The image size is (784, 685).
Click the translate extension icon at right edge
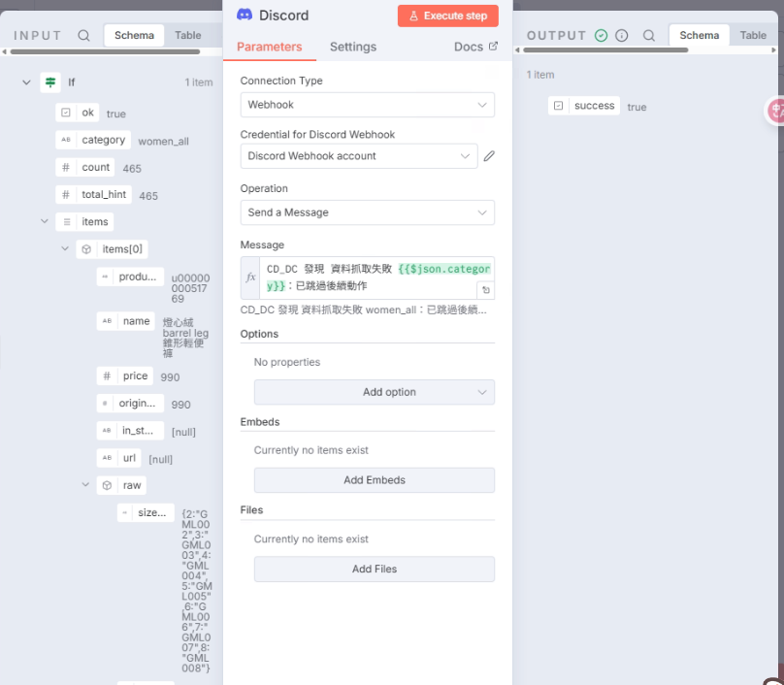[x=775, y=111]
